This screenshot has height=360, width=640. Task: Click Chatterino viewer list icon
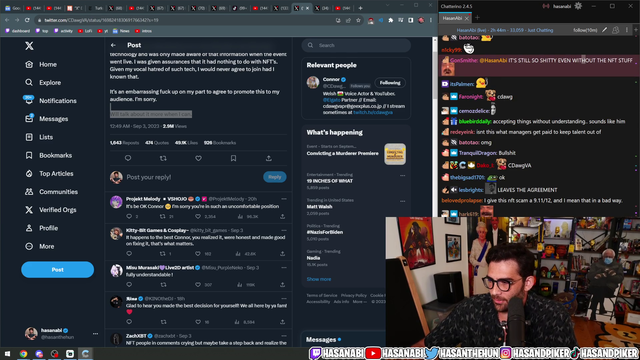[616, 30]
